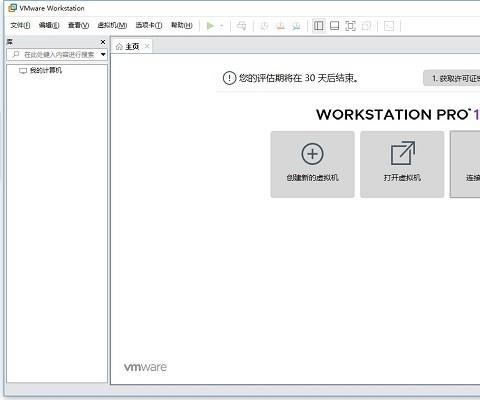Expand the library search filter dropdown arrow
Image resolution: width=480 pixels, height=400 pixels.
(103, 54)
